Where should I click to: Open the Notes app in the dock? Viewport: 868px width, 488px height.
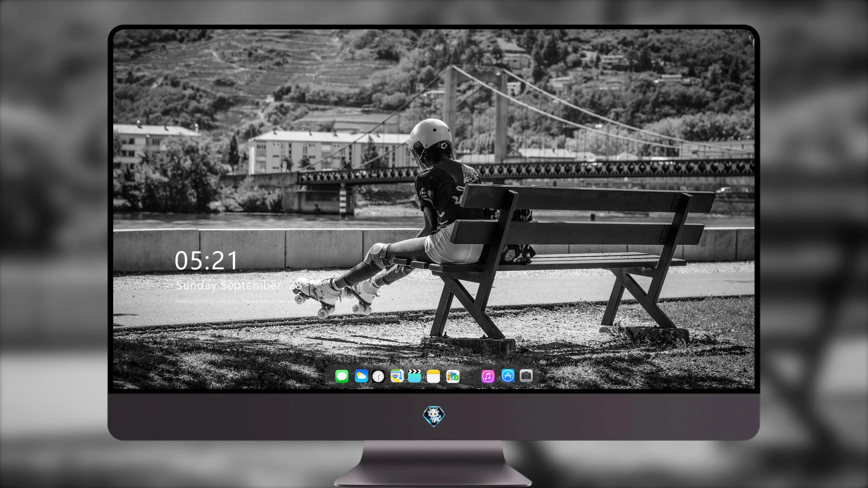tap(433, 376)
